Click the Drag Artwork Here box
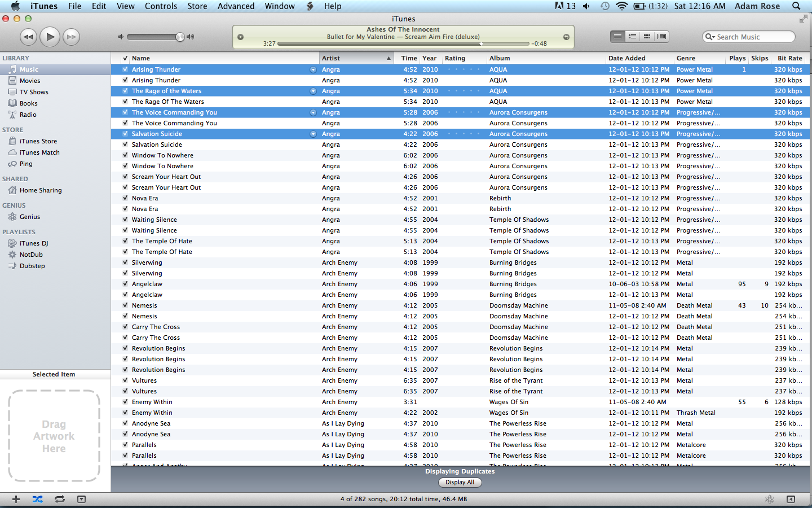The height and width of the screenshot is (508, 812). (x=54, y=436)
